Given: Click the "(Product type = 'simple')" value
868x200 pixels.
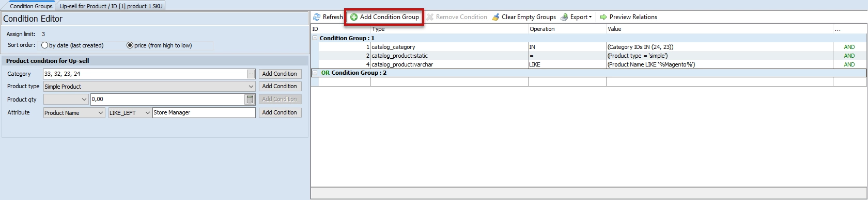Looking at the screenshot, I should [x=638, y=56].
